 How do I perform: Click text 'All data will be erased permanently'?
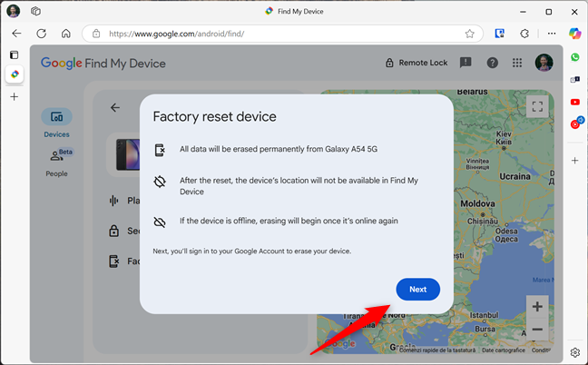(279, 149)
